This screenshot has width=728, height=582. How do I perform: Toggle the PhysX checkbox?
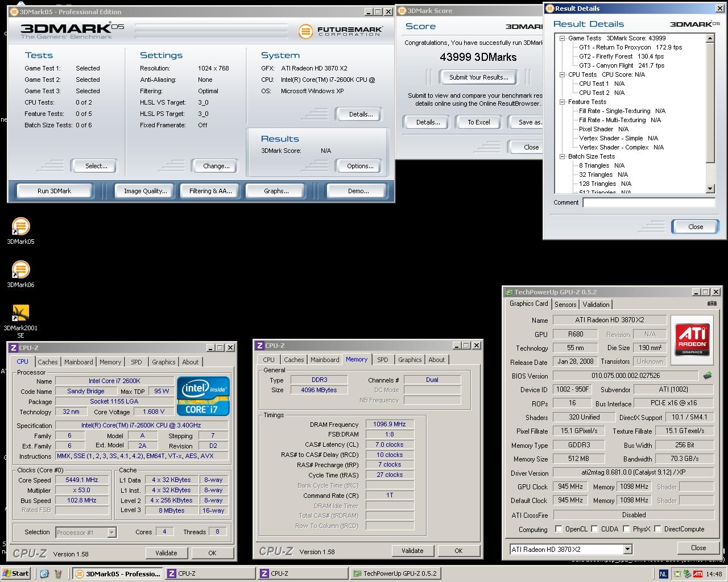[x=626, y=529]
